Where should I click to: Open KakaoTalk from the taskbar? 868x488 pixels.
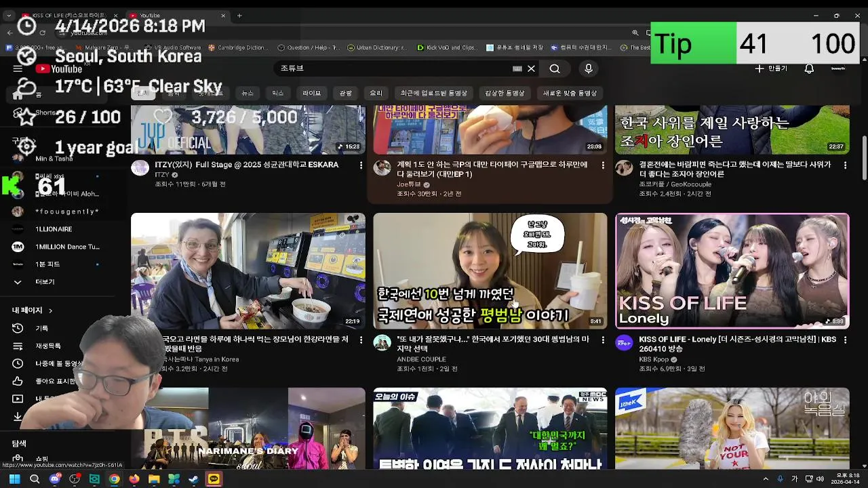coord(214,479)
